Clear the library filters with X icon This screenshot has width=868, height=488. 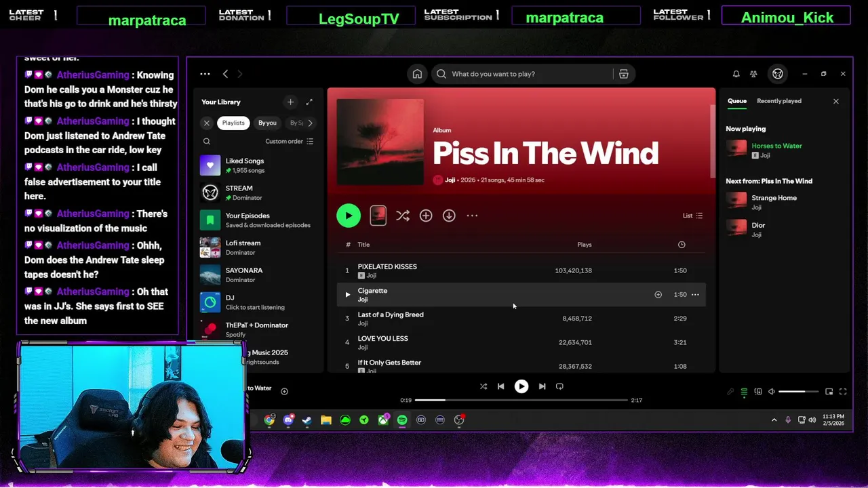(x=207, y=123)
